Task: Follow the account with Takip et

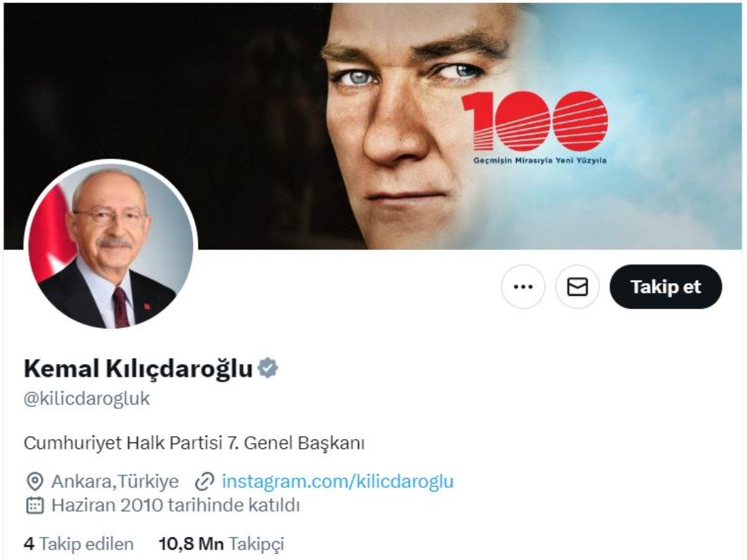Action: (666, 287)
